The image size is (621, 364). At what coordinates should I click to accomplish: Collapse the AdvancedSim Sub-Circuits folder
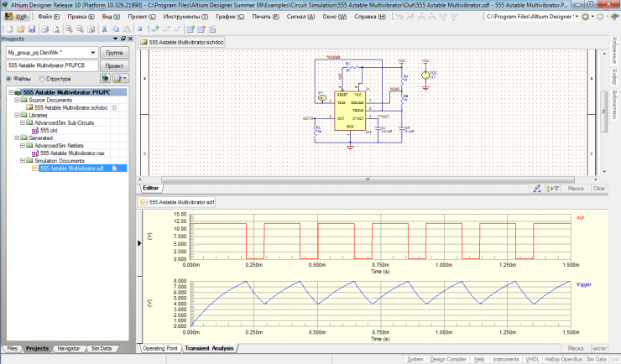click(23, 122)
